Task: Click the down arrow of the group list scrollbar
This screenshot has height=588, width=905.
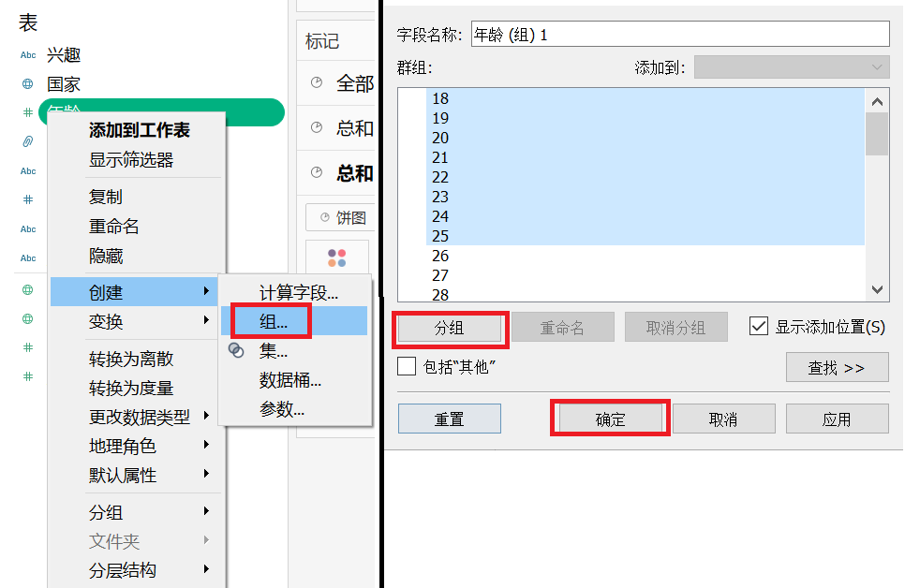Action: coord(877,289)
